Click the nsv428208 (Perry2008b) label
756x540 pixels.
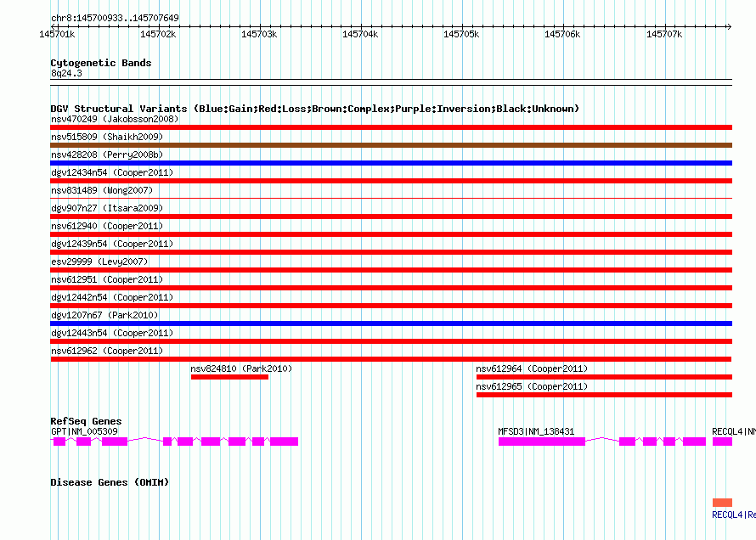107,155
